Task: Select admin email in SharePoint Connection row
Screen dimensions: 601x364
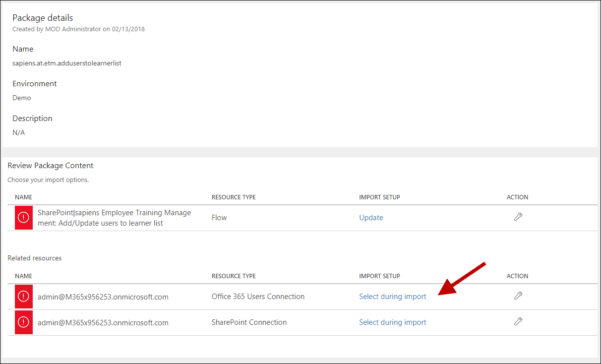Action: tap(103, 323)
